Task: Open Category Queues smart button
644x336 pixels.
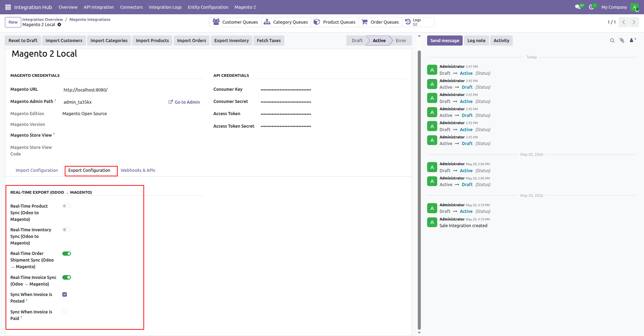Action: [286, 22]
